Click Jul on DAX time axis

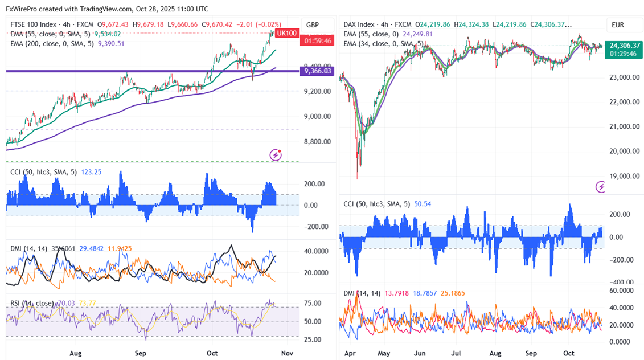pyautogui.click(x=456, y=353)
